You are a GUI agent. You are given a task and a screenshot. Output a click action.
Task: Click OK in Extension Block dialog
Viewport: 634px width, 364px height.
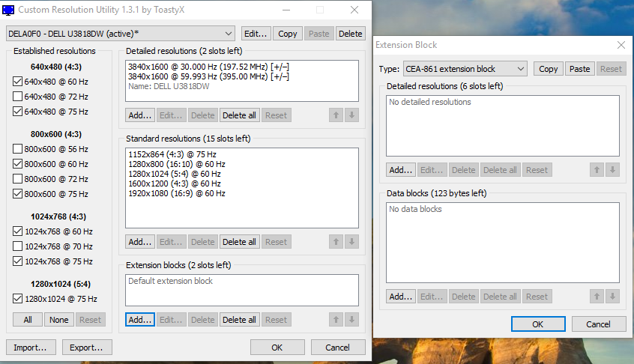click(x=538, y=324)
